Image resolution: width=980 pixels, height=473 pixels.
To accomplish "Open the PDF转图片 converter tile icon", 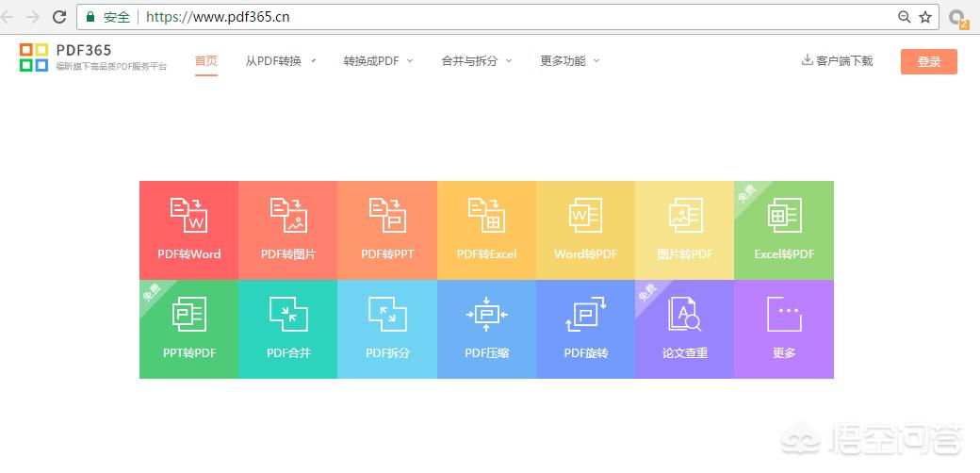I will [x=288, y=215].
